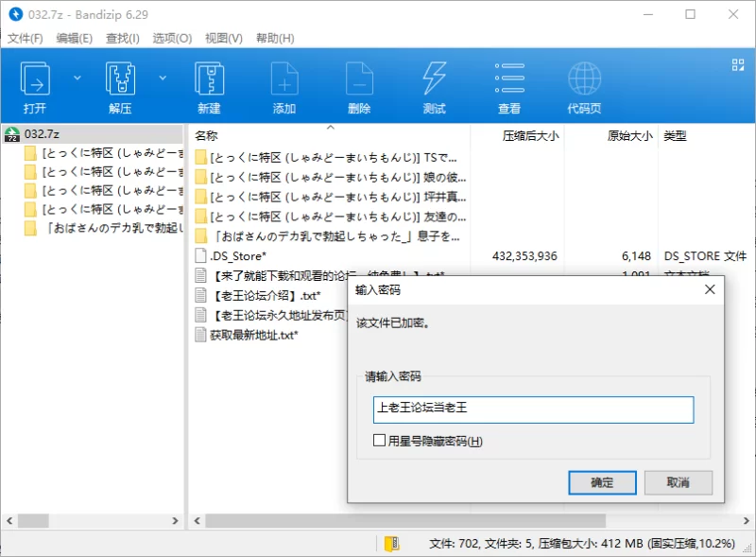
Task: Click left arrow of tree pane scrollbar
Action: pos(9,521)
